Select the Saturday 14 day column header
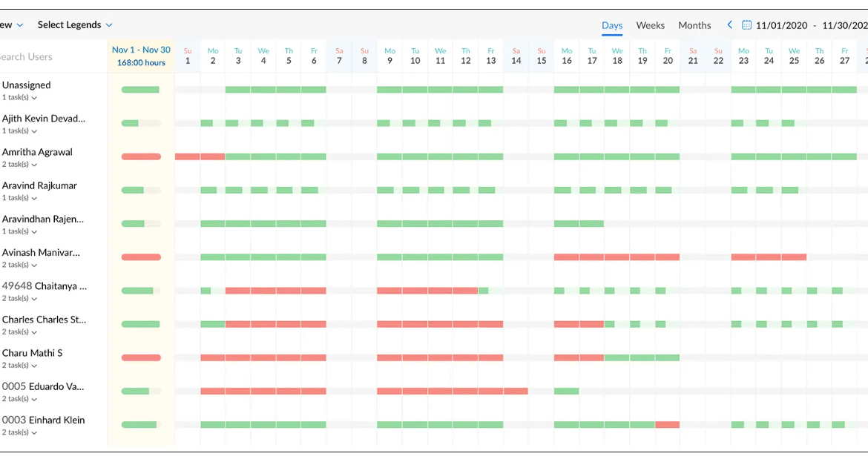The height and width of the screenshot is (462, 868). (516, 56)
